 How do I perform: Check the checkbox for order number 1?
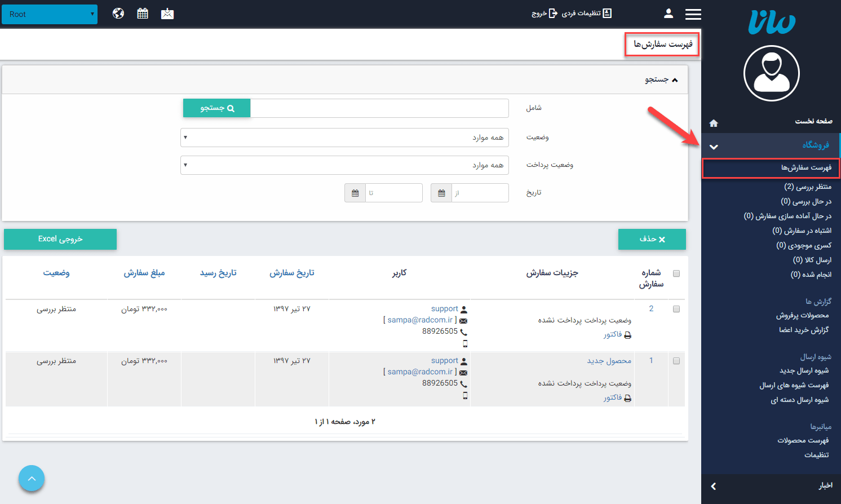click(676, 360)
